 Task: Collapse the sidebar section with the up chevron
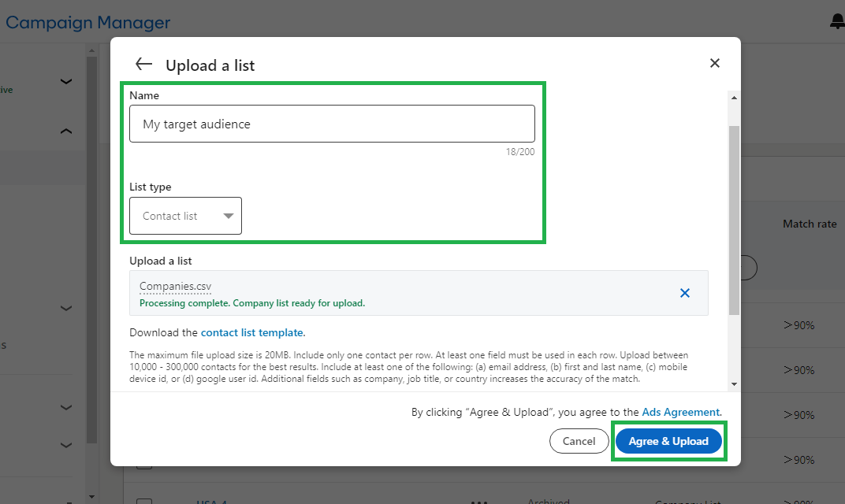66,132
